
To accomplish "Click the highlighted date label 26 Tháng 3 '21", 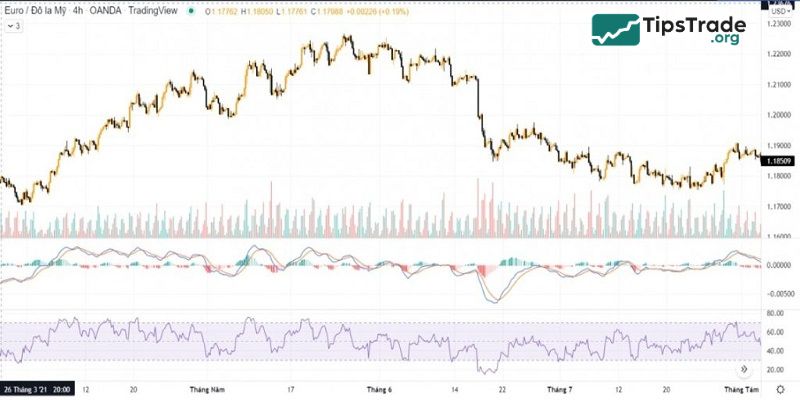I will (37, 388).
